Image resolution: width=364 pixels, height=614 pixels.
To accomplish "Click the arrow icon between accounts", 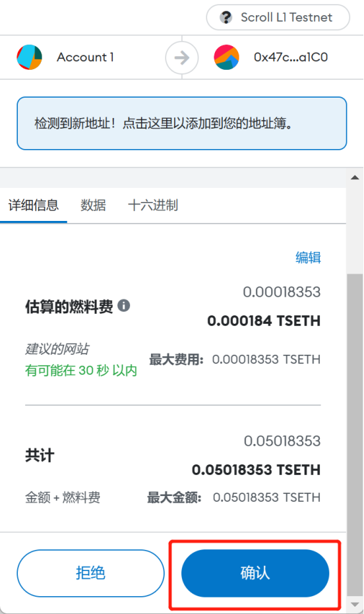I will pyautogui.click(x=181, y=57).
